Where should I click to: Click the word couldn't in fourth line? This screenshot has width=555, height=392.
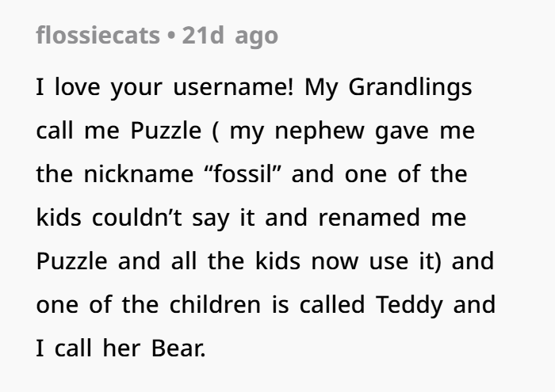pos(137,218)
